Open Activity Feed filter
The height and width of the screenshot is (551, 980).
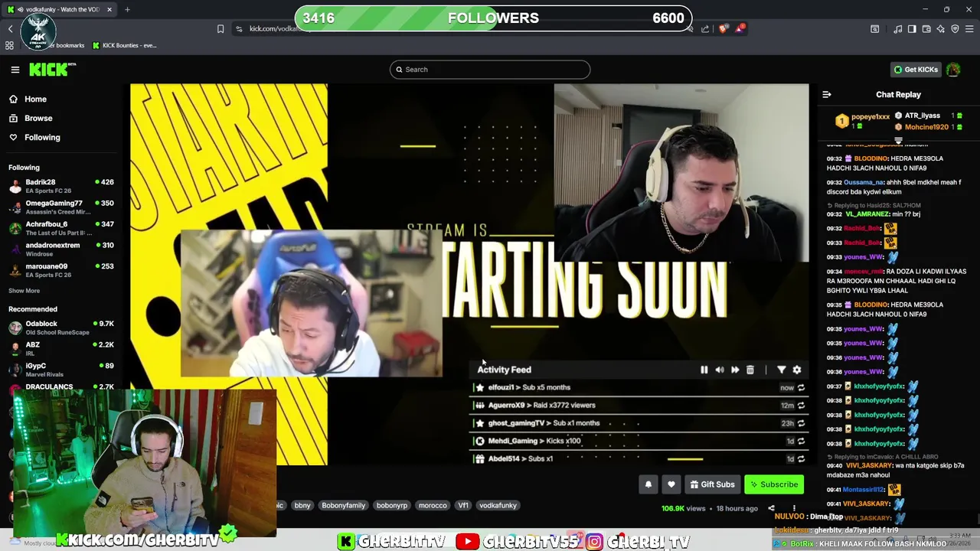pyautogui.click(x=782, y=370)
